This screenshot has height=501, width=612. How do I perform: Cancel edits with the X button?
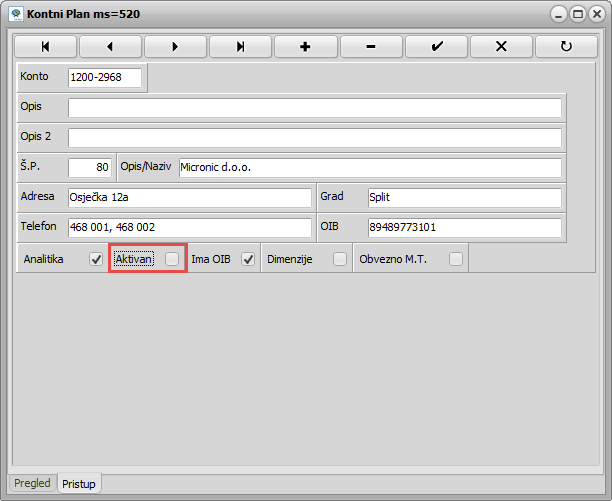coord(501,47)
